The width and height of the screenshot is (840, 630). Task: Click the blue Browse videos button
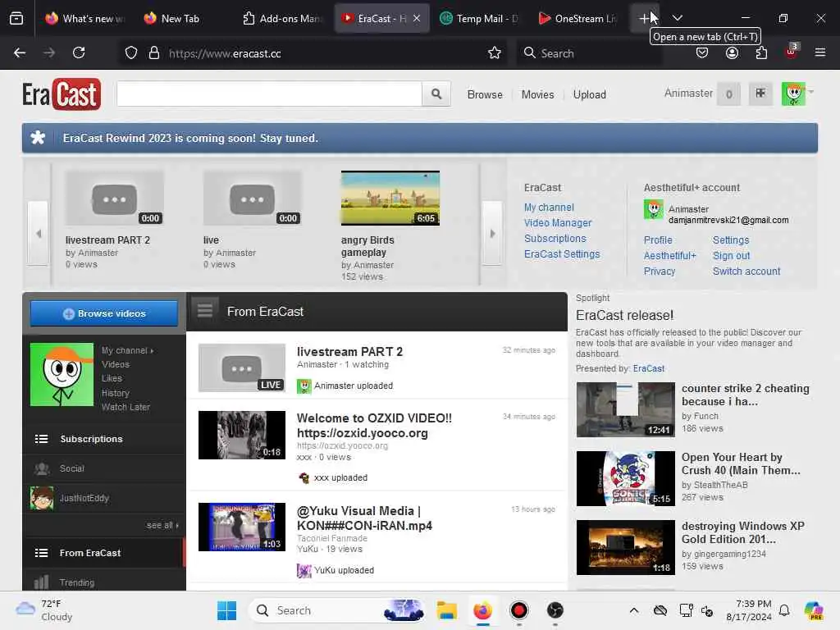[104, 313]
